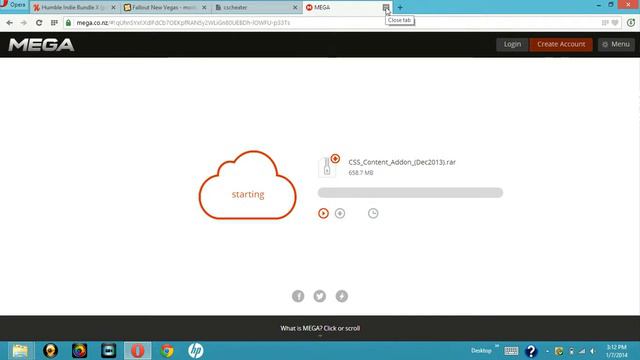Click the MEGA logo

click(41, 44)
